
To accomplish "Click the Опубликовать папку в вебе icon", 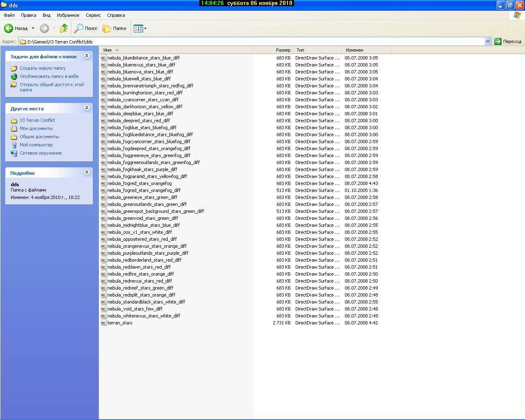I will (14, 77).
